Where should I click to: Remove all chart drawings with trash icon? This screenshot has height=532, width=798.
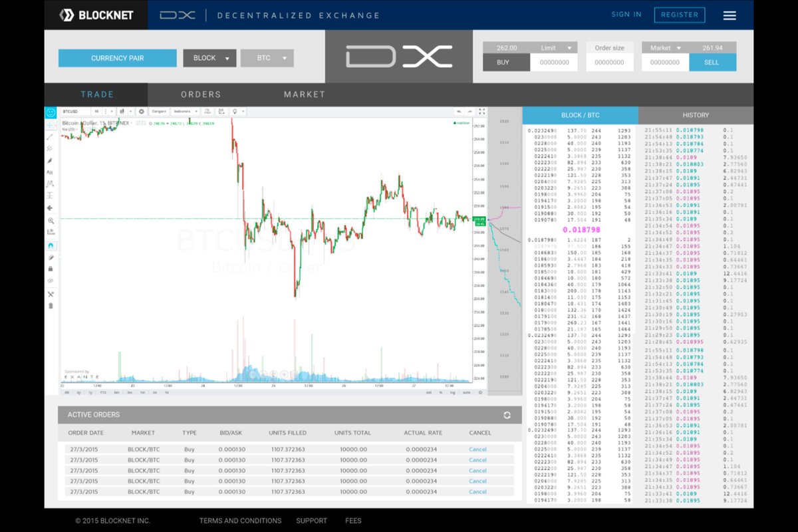click(51, 305)
